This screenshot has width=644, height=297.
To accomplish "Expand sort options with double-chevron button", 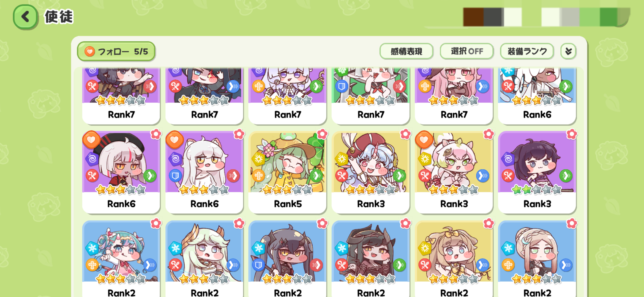I will (568, 51).
